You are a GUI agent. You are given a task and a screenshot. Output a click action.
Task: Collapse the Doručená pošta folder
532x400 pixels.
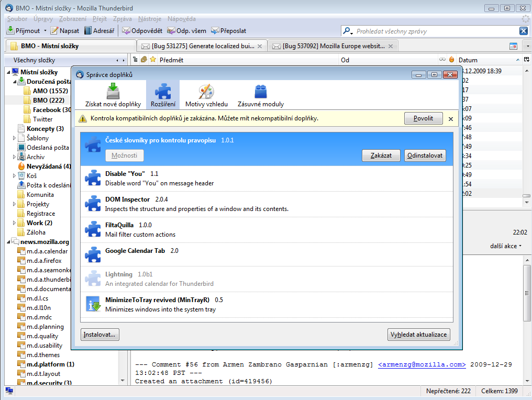click(15, 82)
